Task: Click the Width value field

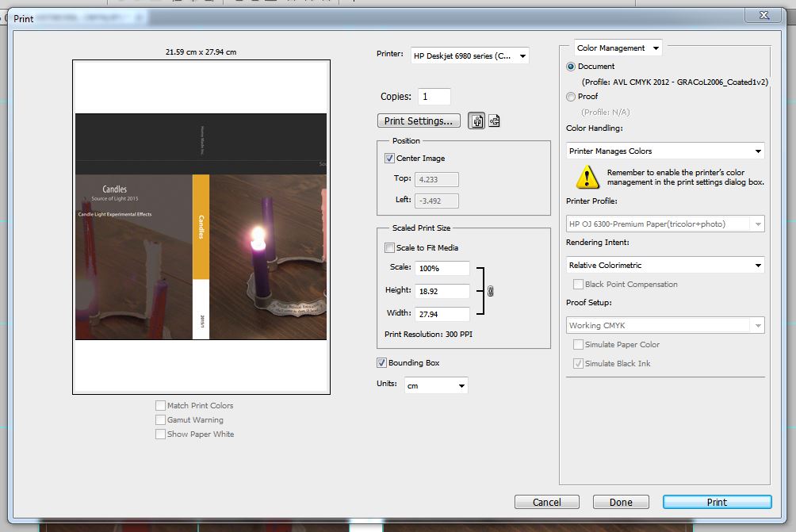Action: (x=442, y=314)
